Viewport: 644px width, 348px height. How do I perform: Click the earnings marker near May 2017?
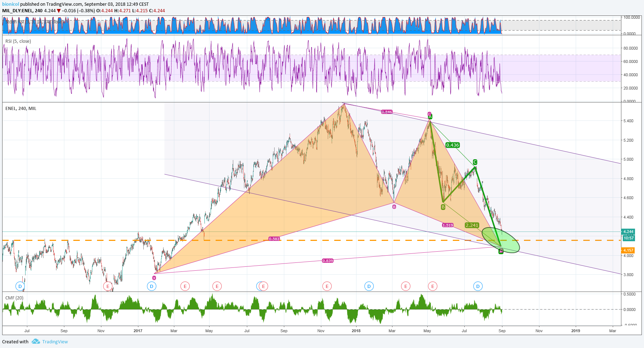pyautogui.click(x=217, y=286)
